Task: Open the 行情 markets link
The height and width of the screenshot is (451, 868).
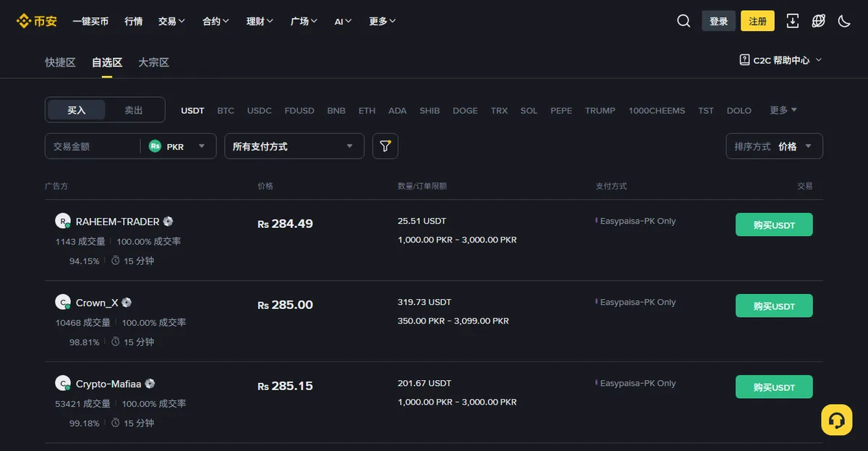Action: [x=133, y=22]
